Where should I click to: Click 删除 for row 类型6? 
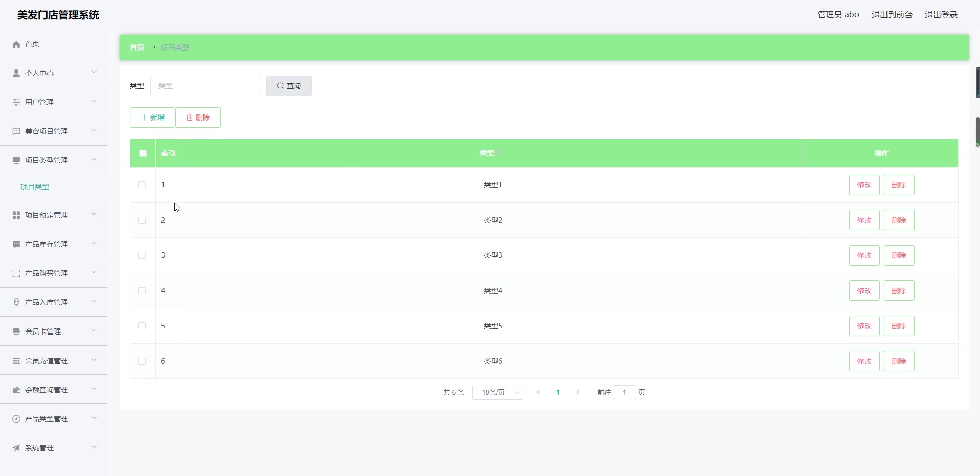[x=899, y=361]
